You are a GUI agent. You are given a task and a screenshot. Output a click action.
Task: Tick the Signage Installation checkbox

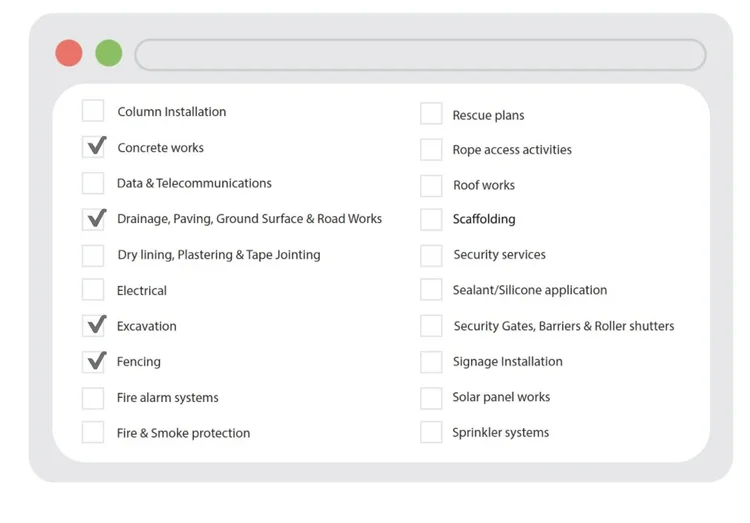coord(431,362)
